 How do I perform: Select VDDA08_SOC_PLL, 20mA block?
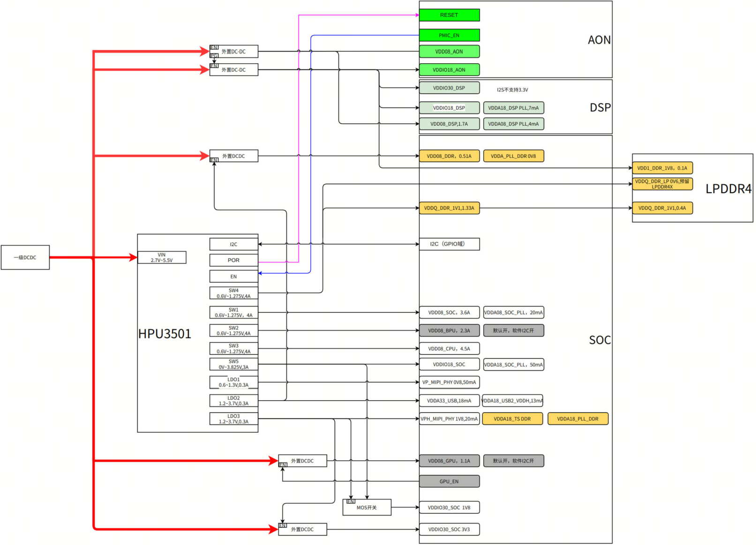(x=513, y=313)
